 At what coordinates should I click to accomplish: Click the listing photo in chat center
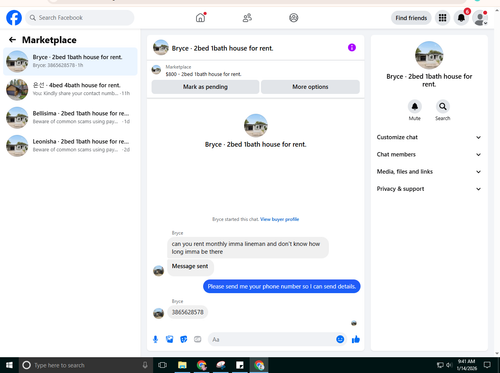coord(256,125)
